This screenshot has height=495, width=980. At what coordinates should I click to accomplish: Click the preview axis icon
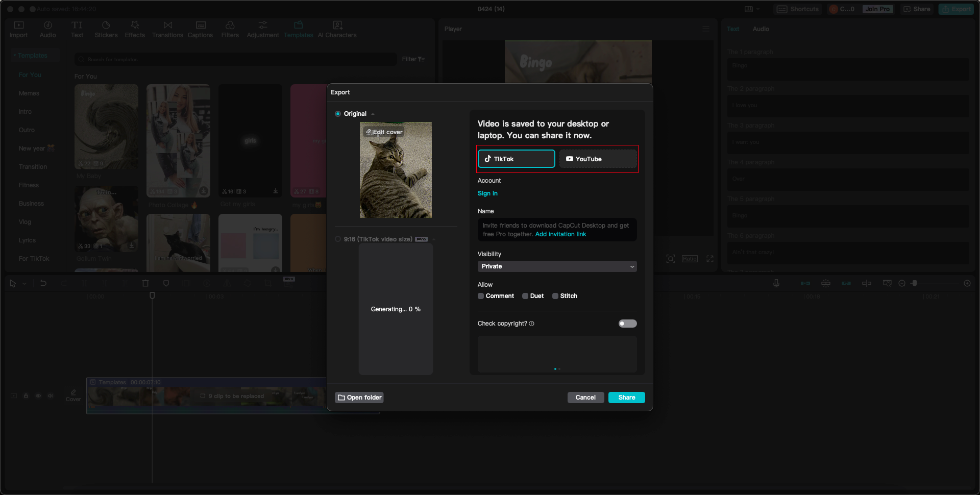click(x=867, y=283)
